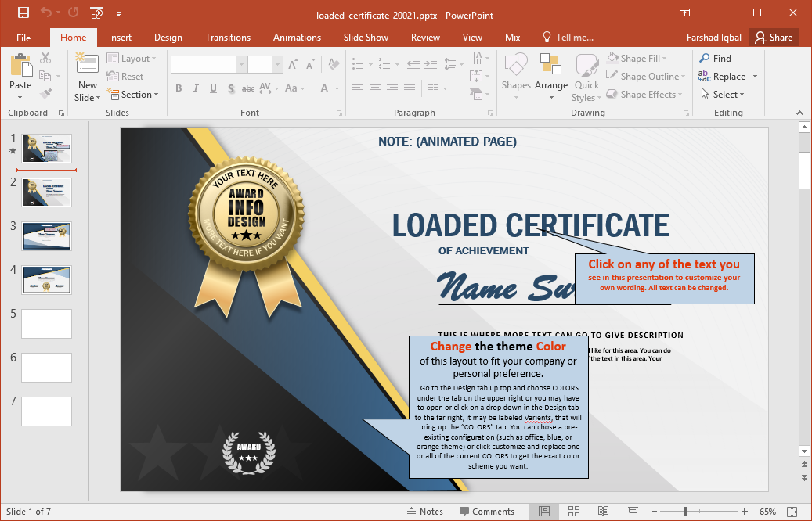Select slide 3 thumbnail in slide panel

47,235
